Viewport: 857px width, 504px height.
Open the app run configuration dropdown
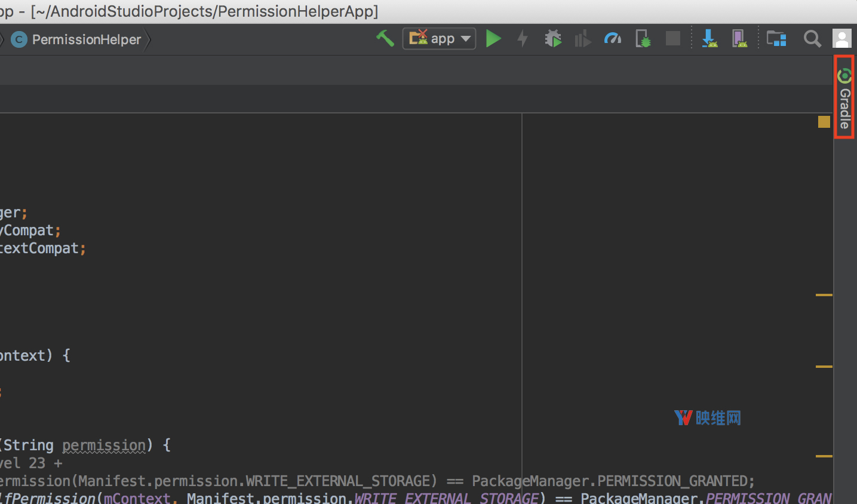click(439, 39)
